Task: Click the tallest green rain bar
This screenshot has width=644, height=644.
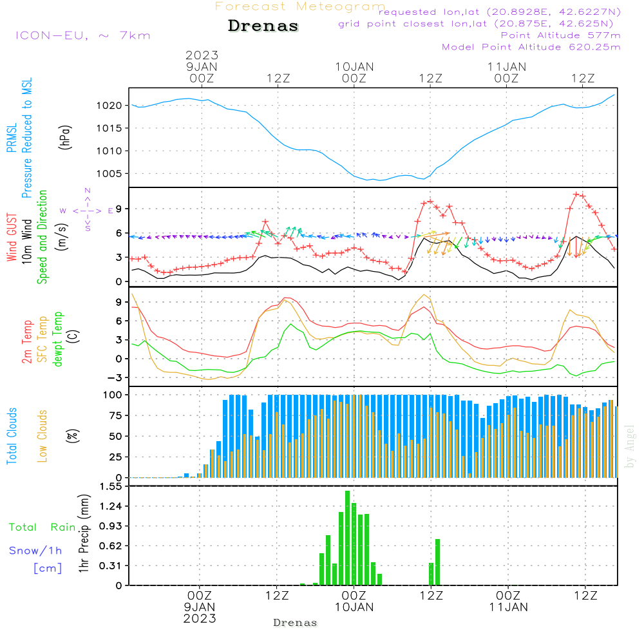Action: click(348, 538)
